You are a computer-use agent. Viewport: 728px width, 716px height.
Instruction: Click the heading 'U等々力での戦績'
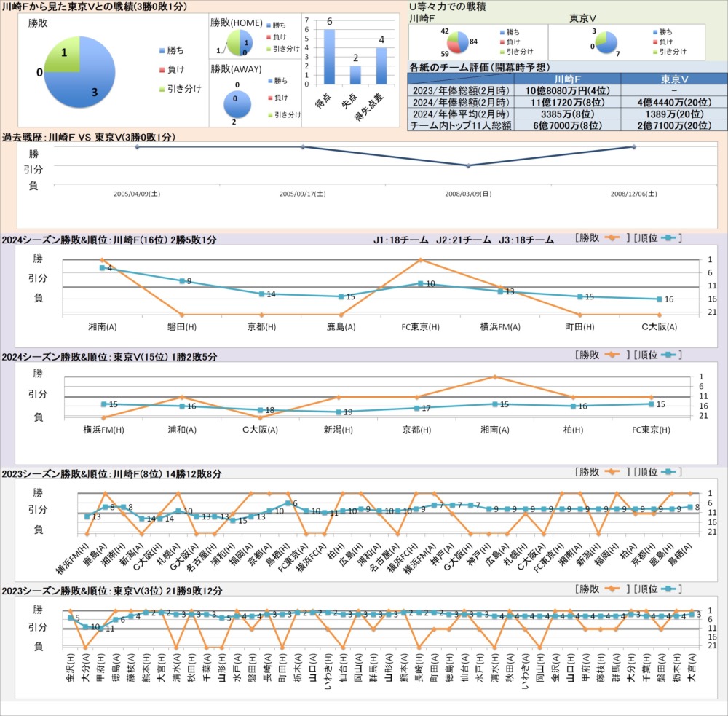pyautogui.click(x=448, y=7)
